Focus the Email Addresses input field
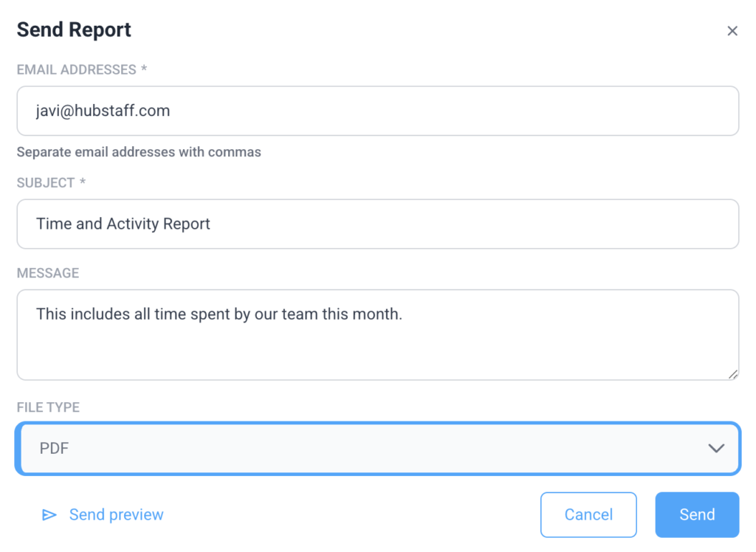 [x=443, y=111]
